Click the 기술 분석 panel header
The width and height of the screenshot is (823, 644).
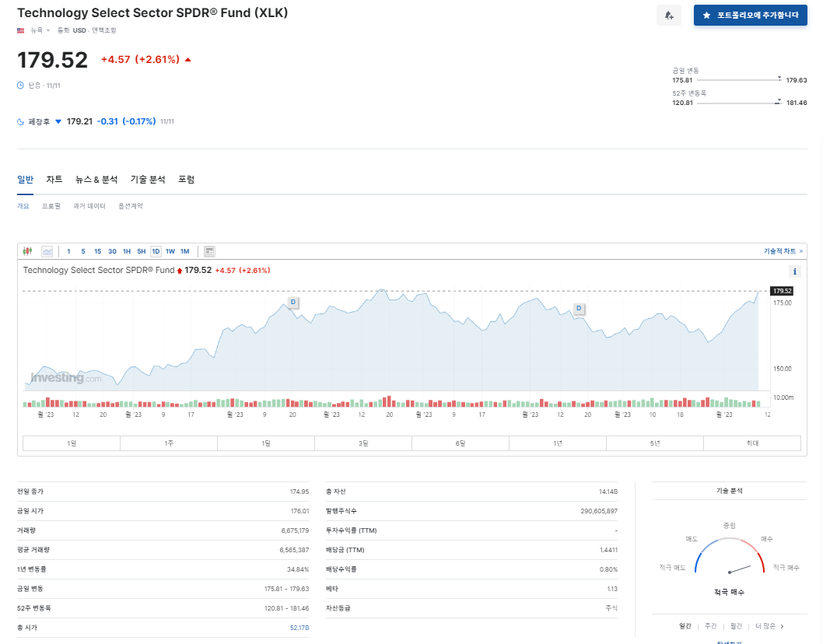[x=729, y=491]
